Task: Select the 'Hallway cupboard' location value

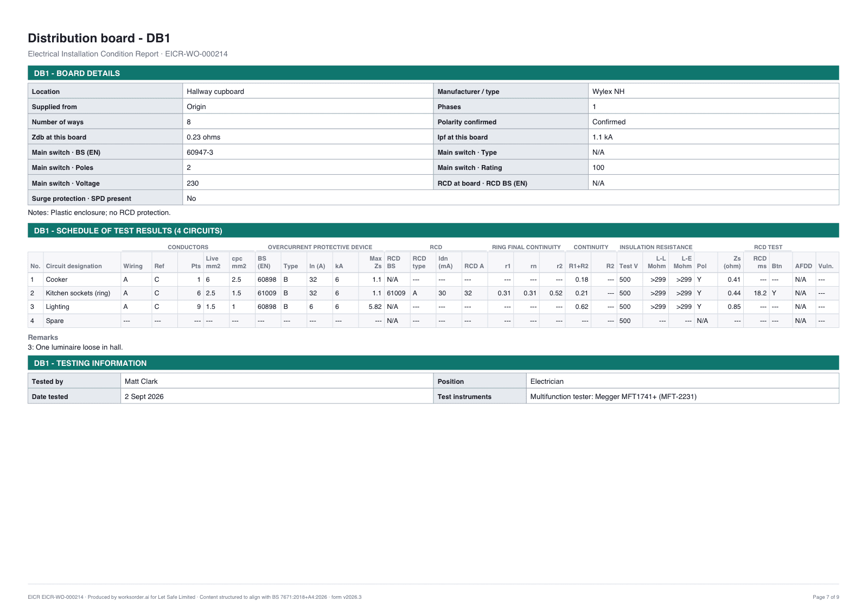Action: coord(215,91)
